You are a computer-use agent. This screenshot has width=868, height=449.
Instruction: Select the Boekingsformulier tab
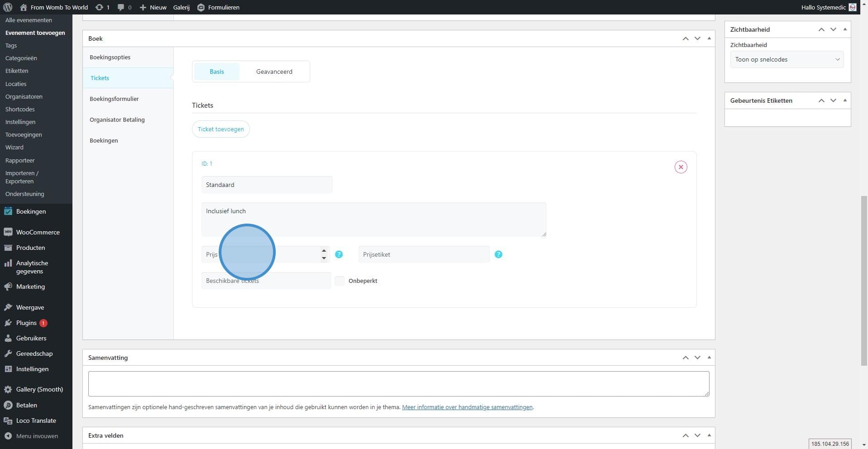114,99
